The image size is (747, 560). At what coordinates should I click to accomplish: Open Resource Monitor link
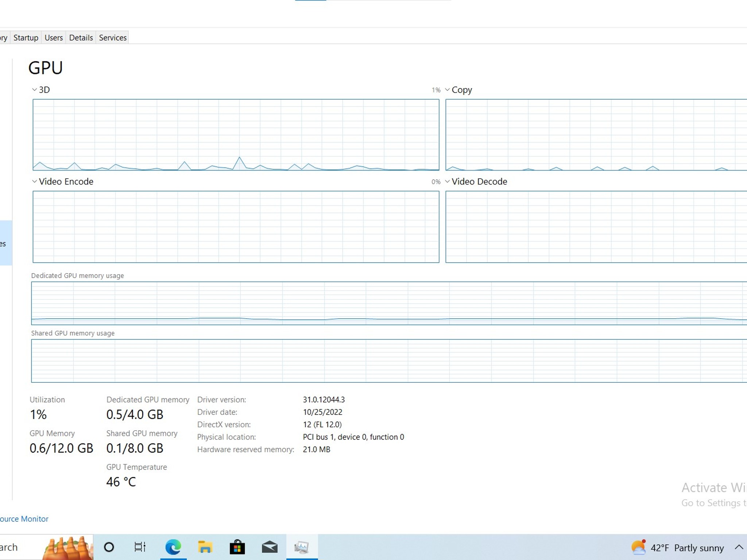pyautogui.click(x=24, y=519)
